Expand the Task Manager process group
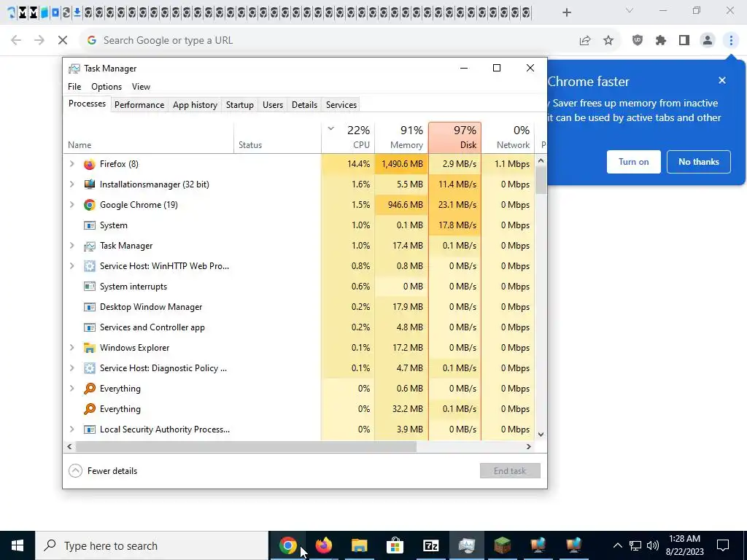 (x=72, y=246)
